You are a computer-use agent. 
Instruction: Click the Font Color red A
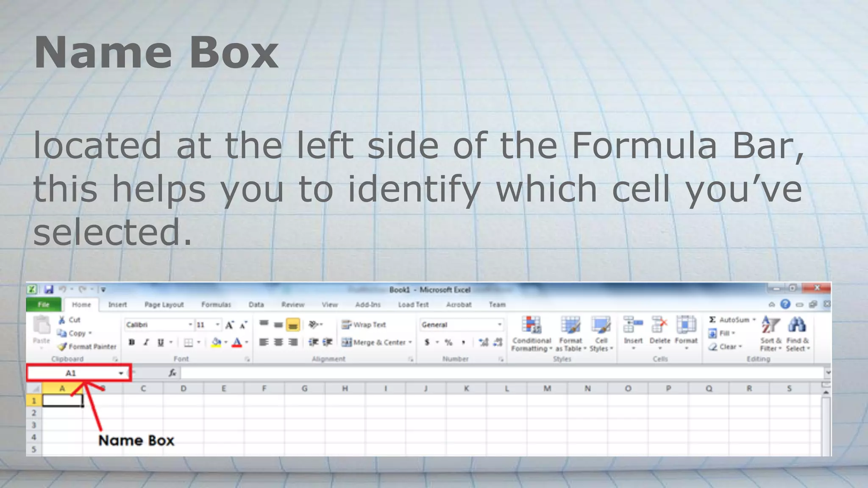(x=237, y=342)
